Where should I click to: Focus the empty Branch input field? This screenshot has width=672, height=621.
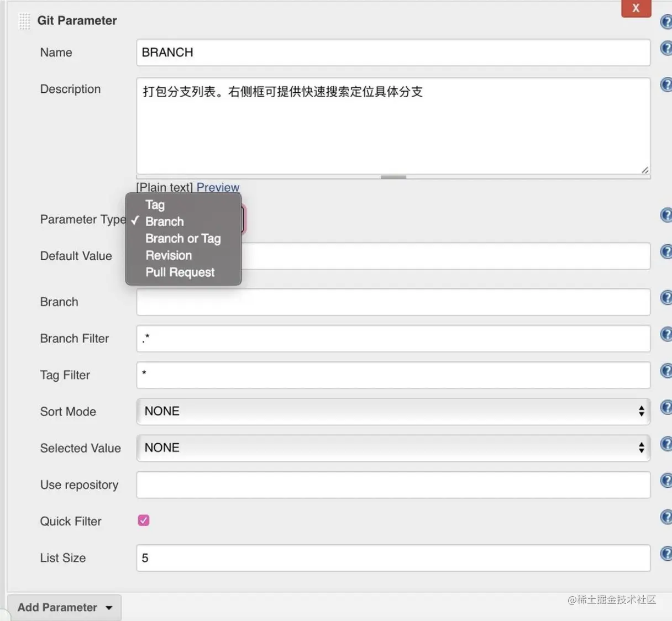click(393, 302)
